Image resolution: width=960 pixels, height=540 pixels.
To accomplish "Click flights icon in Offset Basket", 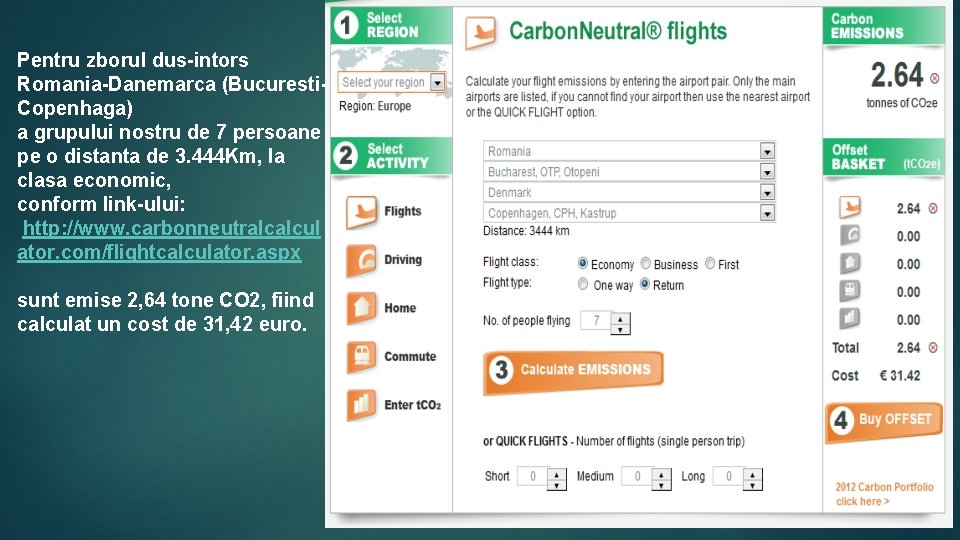I will (850, 208).
